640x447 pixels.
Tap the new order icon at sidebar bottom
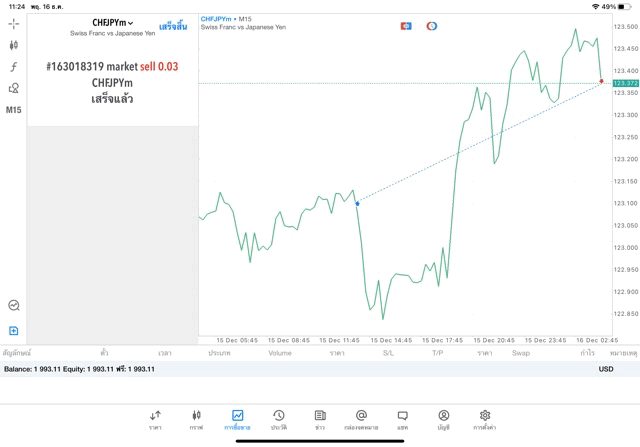click(x=14, y=330)
